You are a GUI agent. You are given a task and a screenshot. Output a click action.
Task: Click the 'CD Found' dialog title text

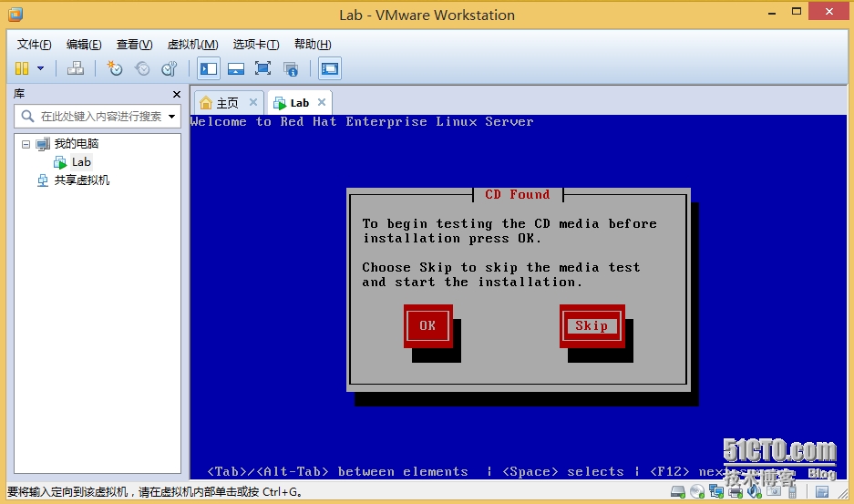pos(518,194)
